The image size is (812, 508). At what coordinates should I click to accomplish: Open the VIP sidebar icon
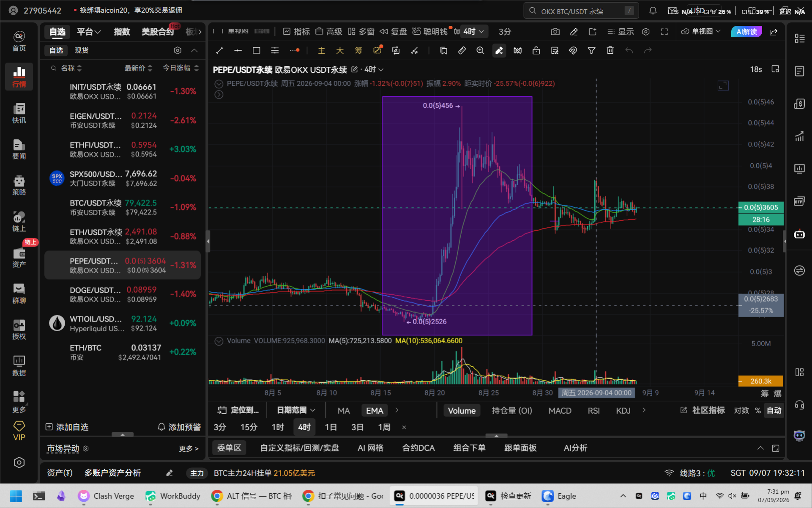19,431
